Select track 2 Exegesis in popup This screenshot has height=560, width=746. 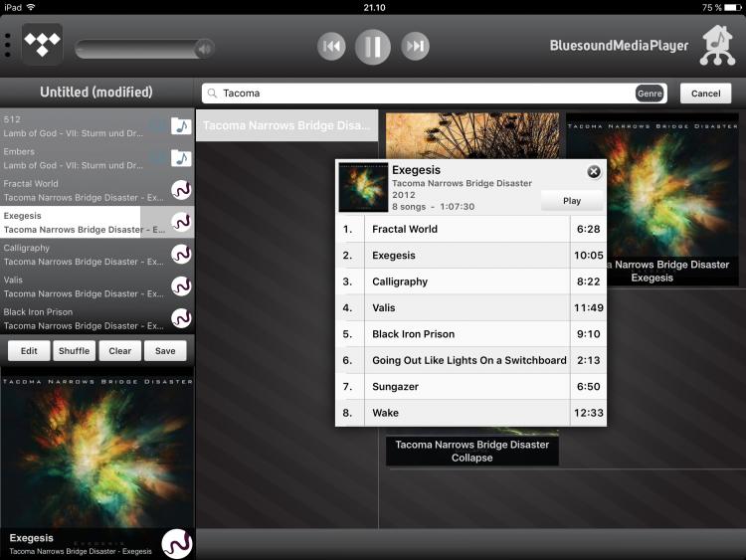471,256
